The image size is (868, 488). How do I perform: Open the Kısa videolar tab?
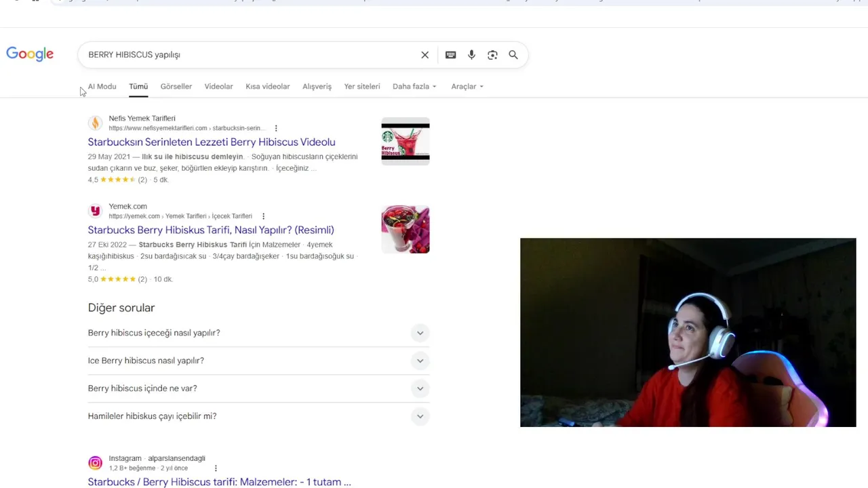click(x=268, y=86)
